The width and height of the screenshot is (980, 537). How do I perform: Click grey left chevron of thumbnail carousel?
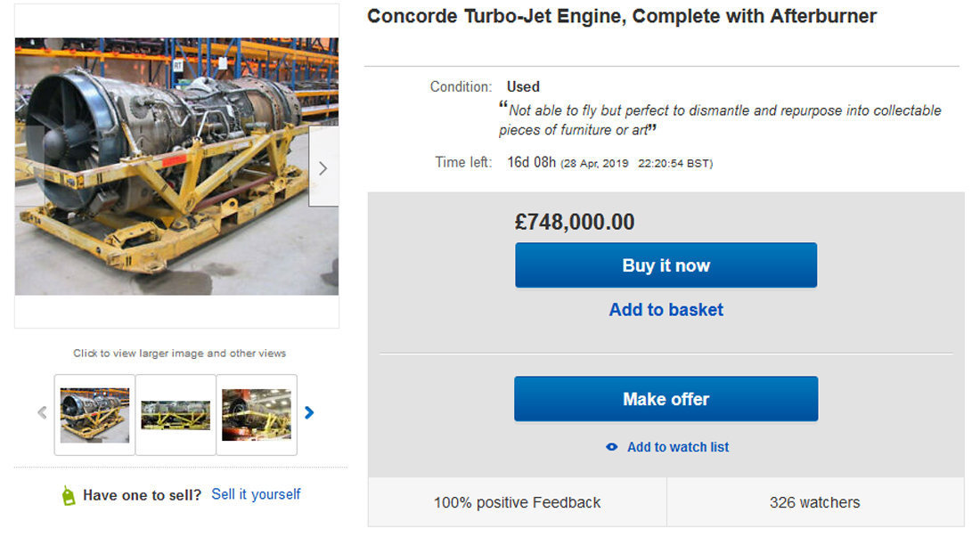42,412
